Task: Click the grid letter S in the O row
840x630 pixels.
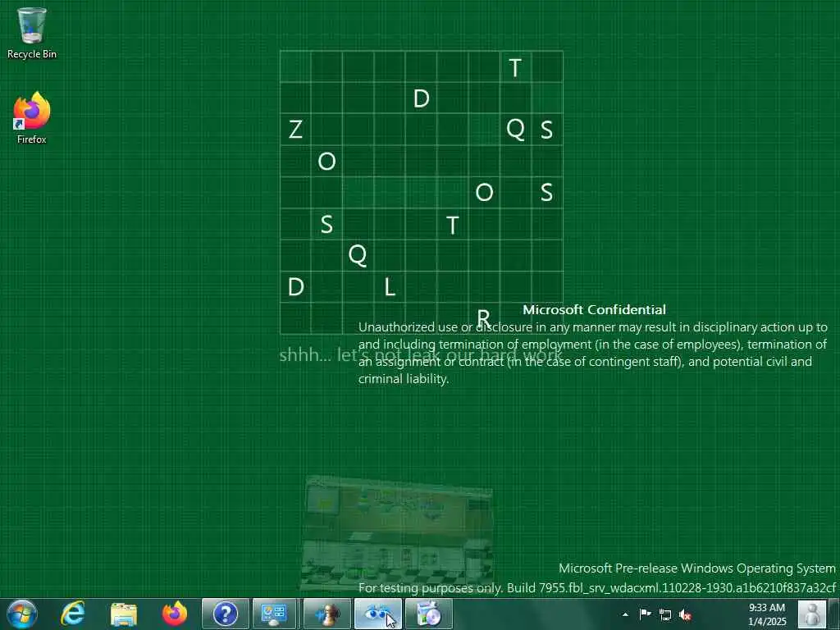Action: coord(546,192)
